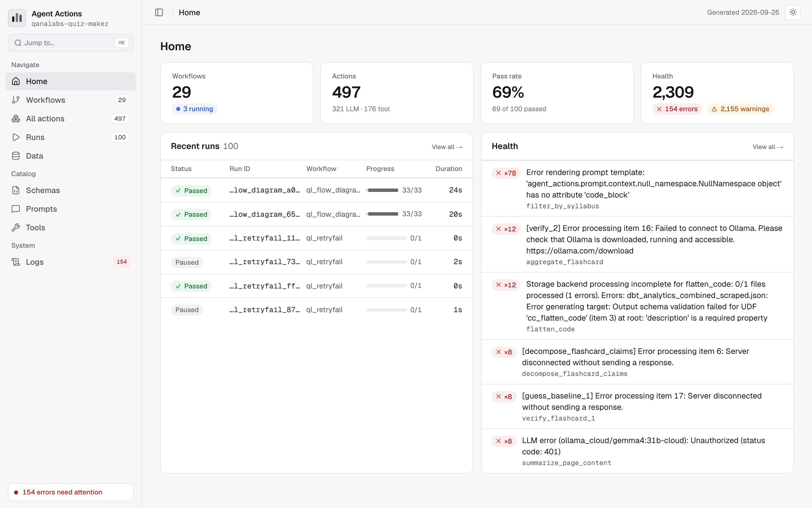
Task: Click progress bar of run …low_diagram_a0…
Action: (x=382, y=190)
